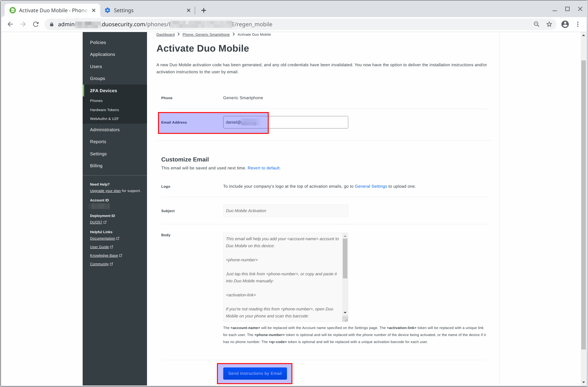This screenshot has height=387, width=588.
Task: Click the Subject text field
Action: 285,211
